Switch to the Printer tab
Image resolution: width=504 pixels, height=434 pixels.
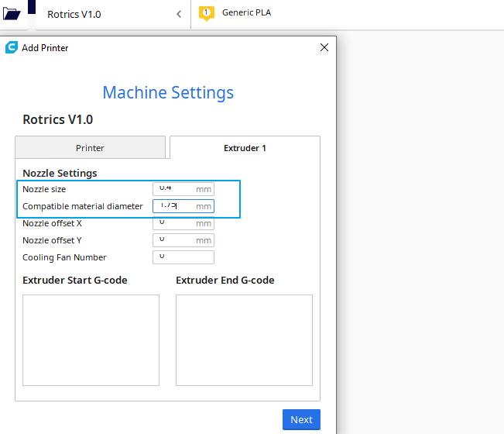pyautogui.click(x=90, y=148)
